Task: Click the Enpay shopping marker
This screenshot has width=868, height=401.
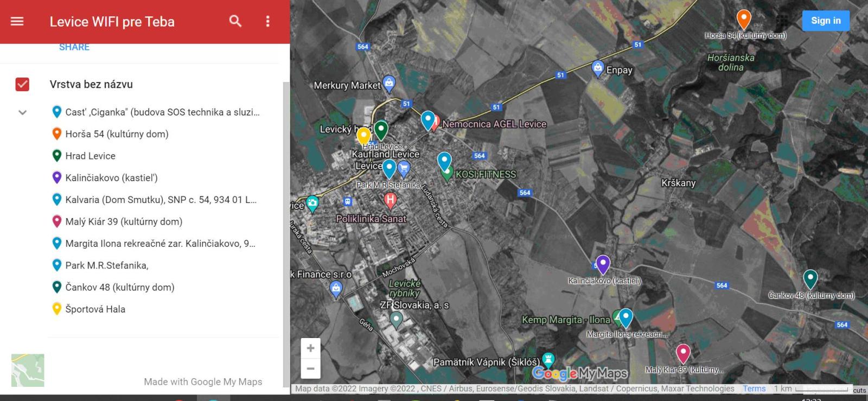Action: (x=598, y=68)
